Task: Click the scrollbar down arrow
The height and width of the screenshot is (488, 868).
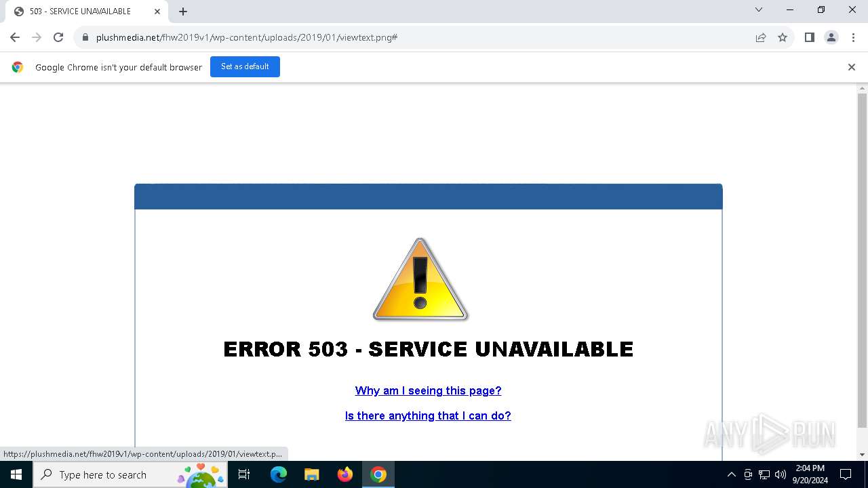Action: tap(863, 455)
